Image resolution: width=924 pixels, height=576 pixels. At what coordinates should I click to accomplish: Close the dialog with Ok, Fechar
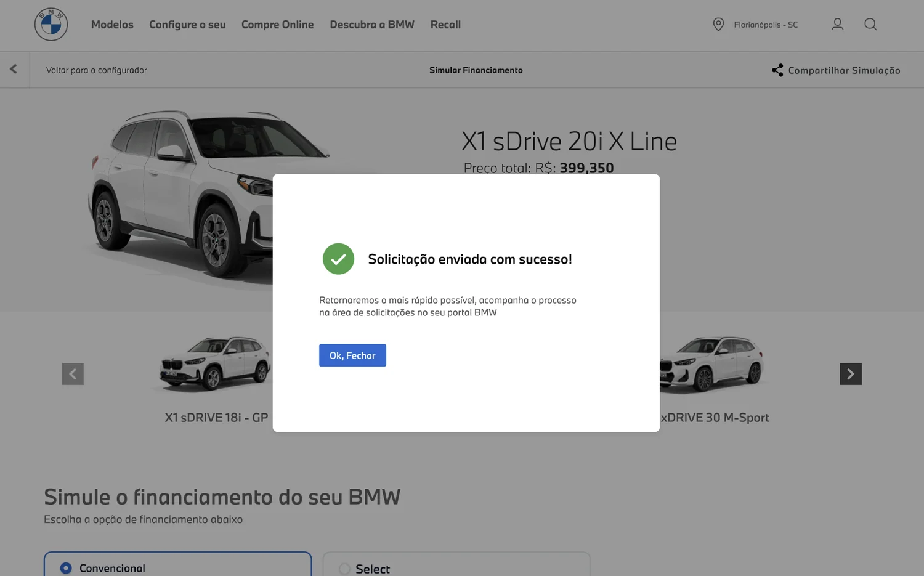tap(352, 355)
